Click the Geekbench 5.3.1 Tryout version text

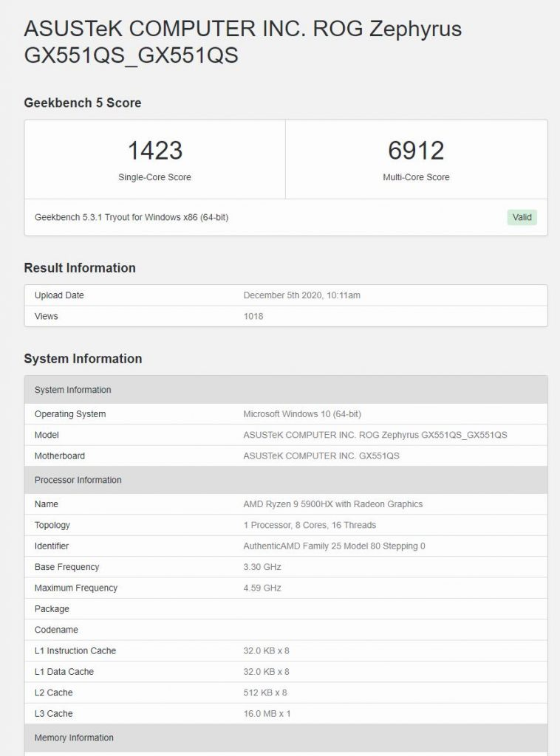click(132, 218)
